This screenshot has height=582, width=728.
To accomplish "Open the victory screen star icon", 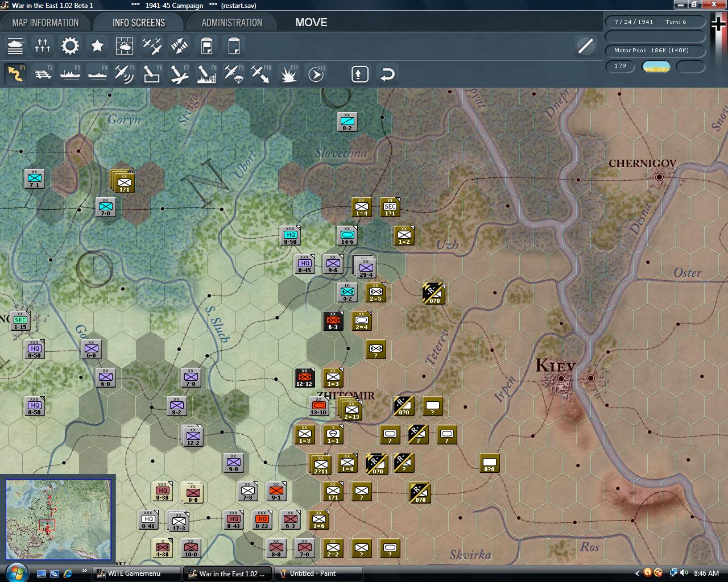I will pos(97,46).
